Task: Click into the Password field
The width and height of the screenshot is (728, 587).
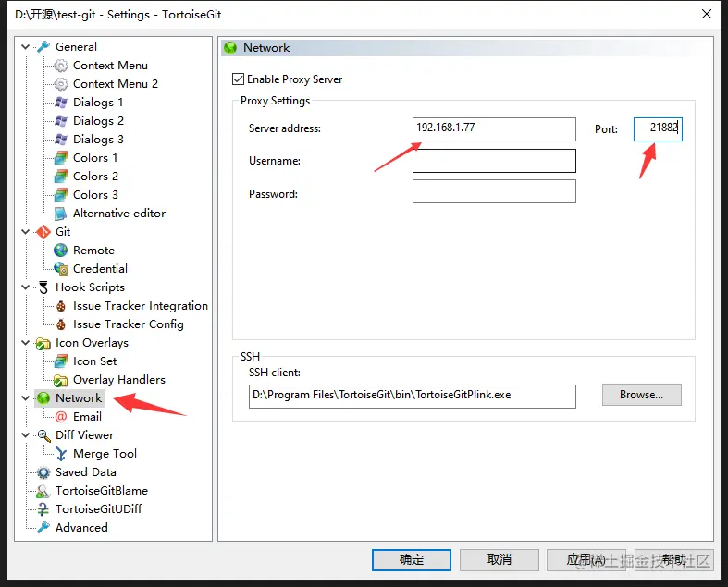Action: [x=494, y=191]
